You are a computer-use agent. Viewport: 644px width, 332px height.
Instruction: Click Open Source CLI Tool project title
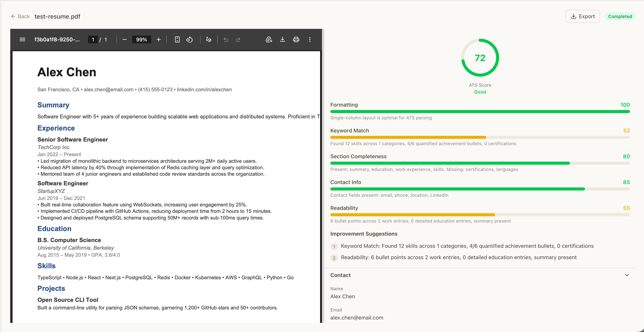point(68,300)
